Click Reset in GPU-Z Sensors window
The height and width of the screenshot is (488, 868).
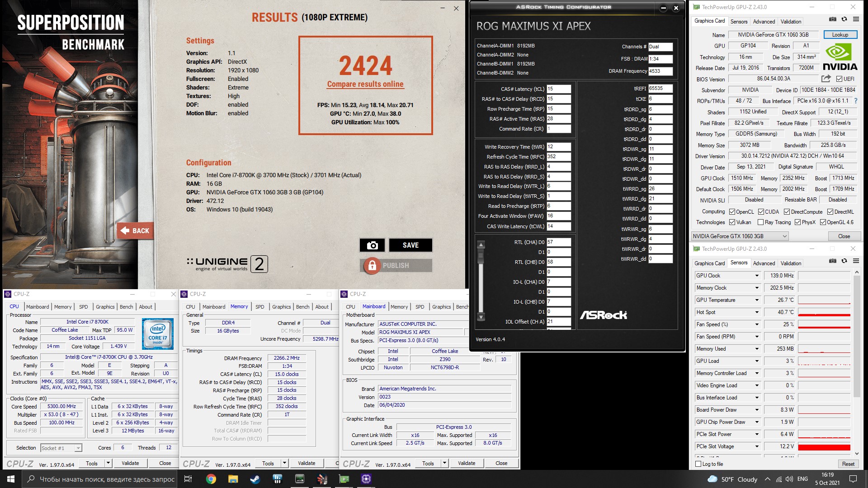[x=848, y=464]
